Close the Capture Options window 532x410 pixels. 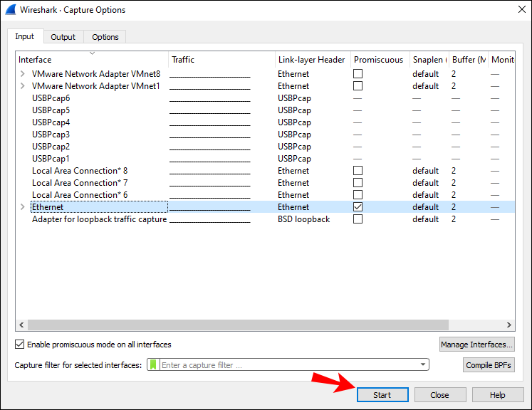click(522, 9)
